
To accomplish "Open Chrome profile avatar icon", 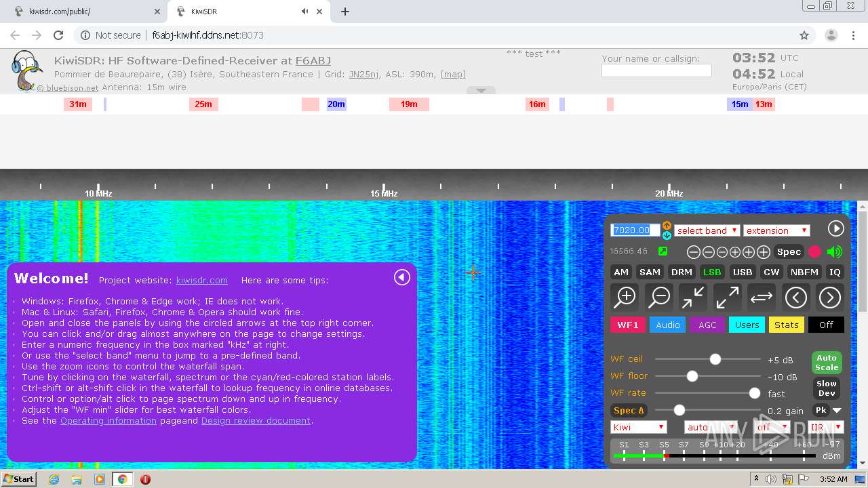I will pyautogui.click(x=831, y=35).
